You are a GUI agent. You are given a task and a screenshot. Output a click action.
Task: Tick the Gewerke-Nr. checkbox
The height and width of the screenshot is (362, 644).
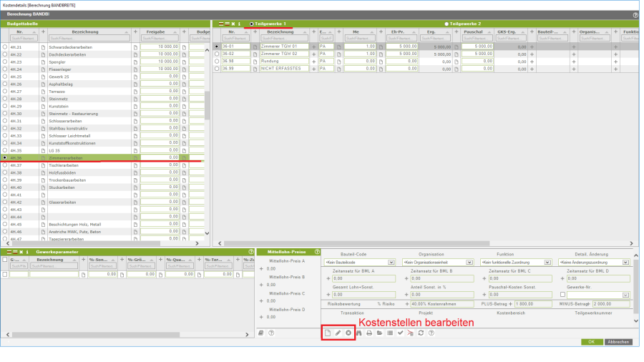pos(562,294)
